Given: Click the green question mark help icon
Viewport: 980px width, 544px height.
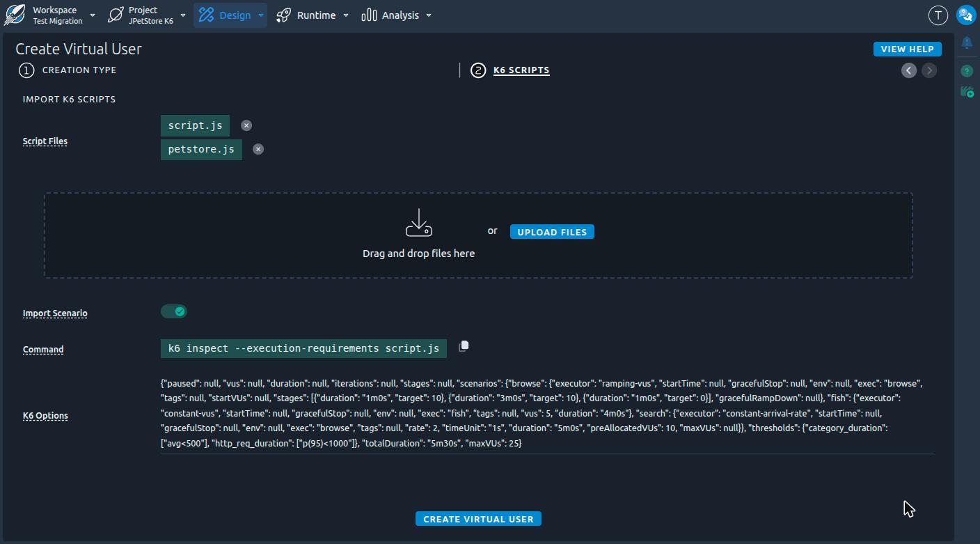Looking at the screenshot, I should pyautogui.click(x=967, y=71).
